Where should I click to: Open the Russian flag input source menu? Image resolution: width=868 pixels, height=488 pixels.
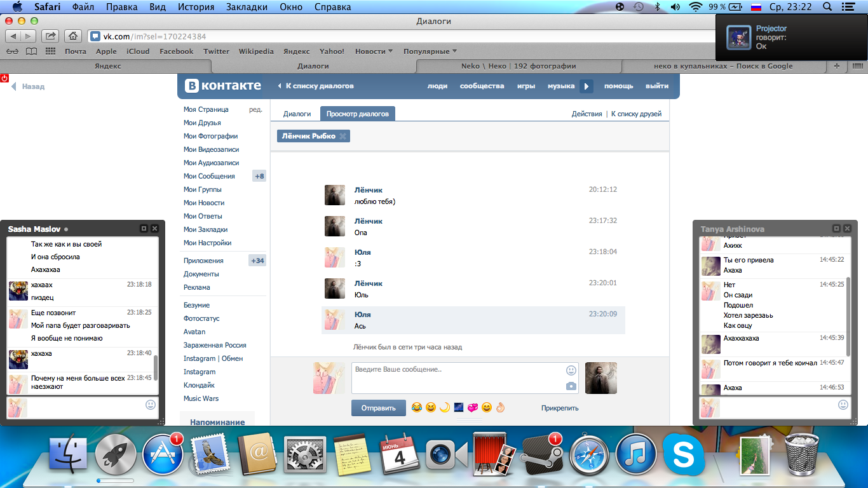756,7
